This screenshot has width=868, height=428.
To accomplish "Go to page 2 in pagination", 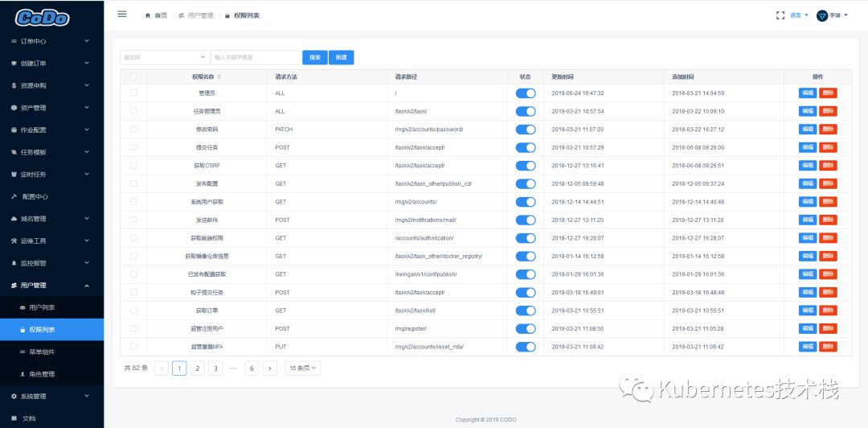I will click(198, 368).
